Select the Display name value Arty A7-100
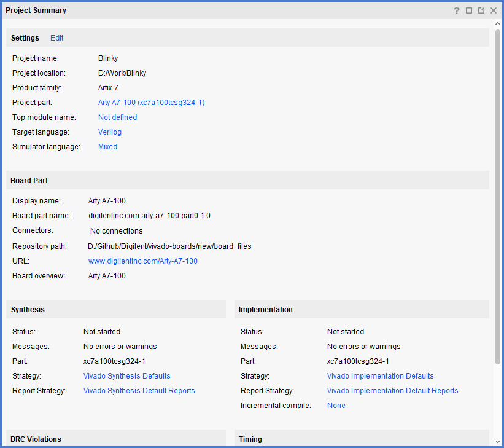The height and width of the screenshot is (448, 504). coord(107,201)
